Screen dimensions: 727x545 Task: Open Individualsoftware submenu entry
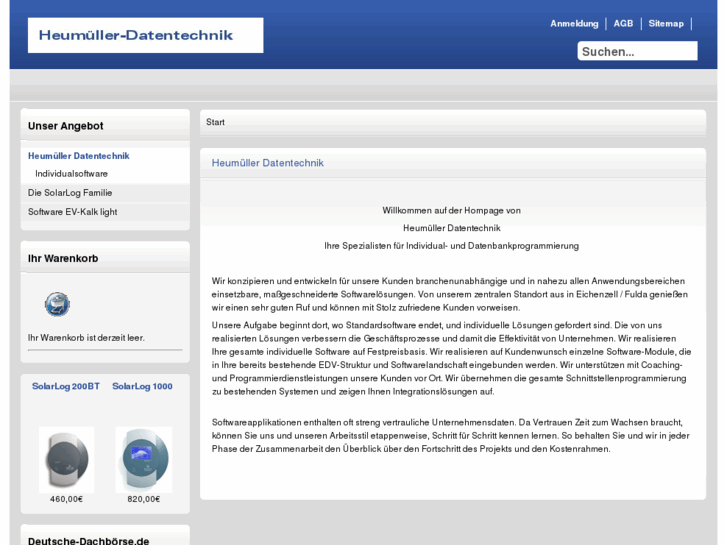71,174
